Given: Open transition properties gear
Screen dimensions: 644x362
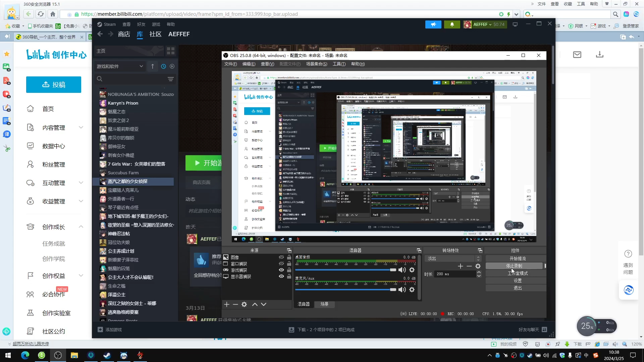Looking at the screenshot, I should (478, 266).
